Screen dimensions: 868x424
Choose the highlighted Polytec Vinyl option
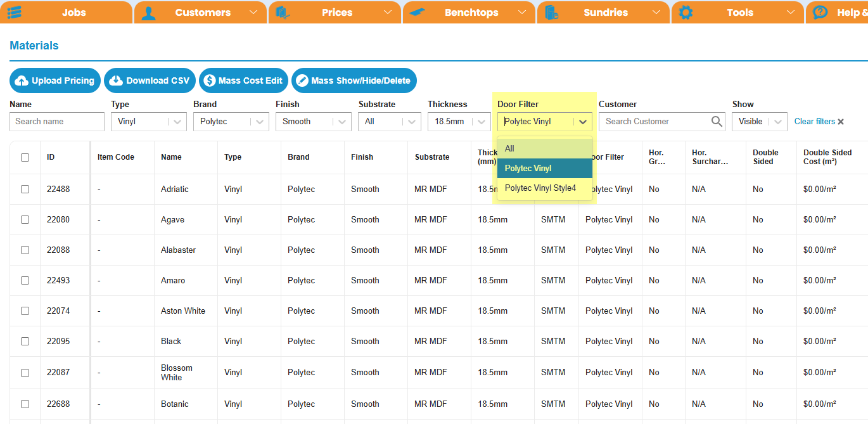[x=545, y=168]
